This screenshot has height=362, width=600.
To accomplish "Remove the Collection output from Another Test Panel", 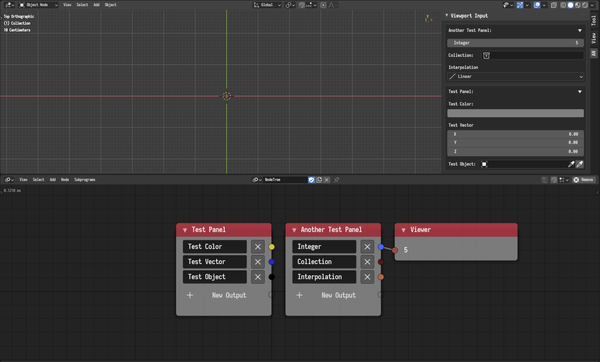I will (367, 262).
